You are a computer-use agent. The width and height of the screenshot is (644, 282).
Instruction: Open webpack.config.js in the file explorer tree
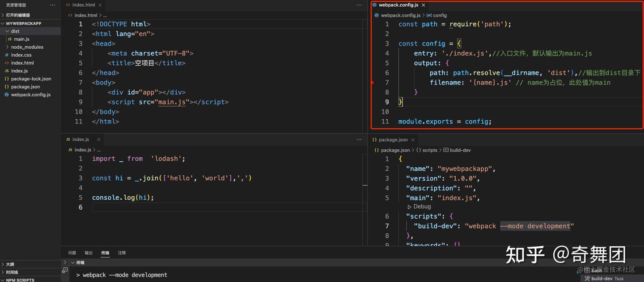30,95
